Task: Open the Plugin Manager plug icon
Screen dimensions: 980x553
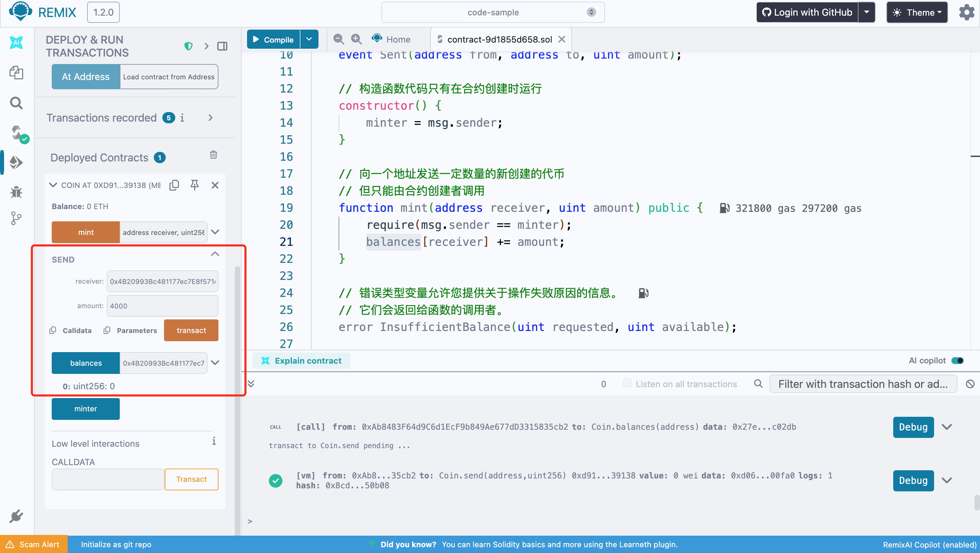Action: click(x=16, y=516)
